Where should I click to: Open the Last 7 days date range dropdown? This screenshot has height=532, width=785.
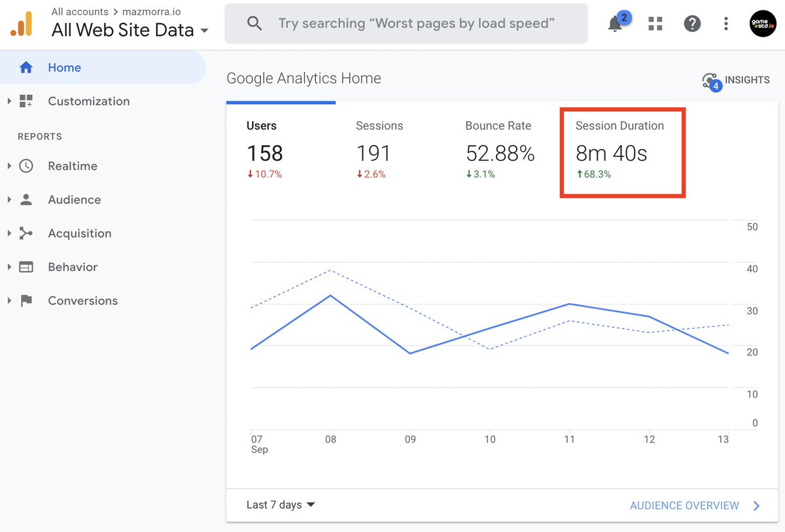tap(281, 505)
